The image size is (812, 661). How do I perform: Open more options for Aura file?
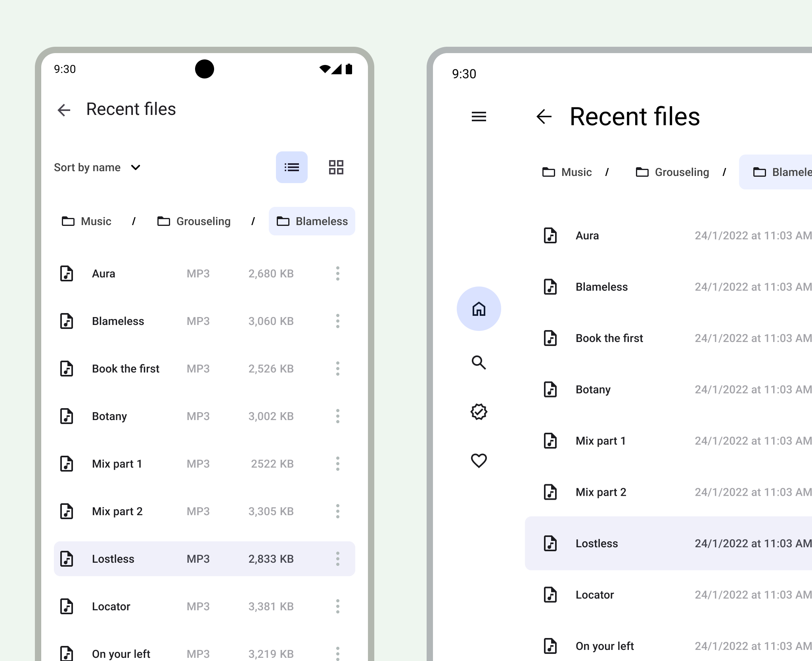pos(337,273)
